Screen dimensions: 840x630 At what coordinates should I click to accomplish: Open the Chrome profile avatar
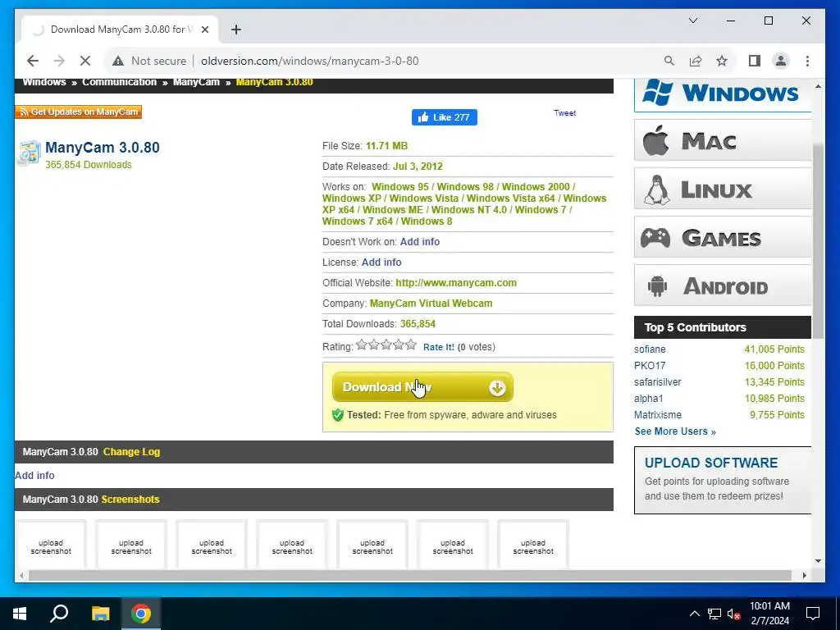pos(781,61)
